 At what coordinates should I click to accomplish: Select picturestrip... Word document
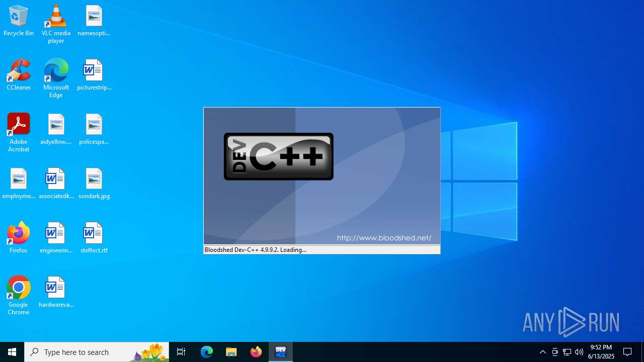94,75
